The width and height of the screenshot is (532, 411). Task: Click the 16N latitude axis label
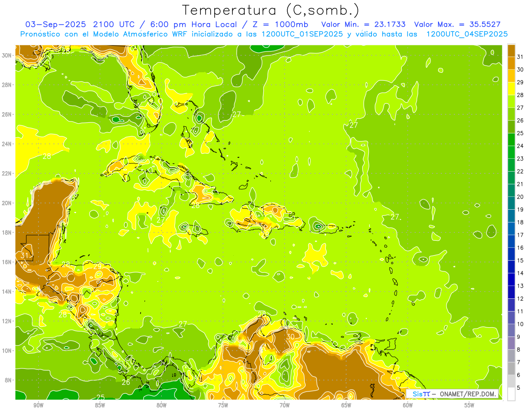pos(7,262)
